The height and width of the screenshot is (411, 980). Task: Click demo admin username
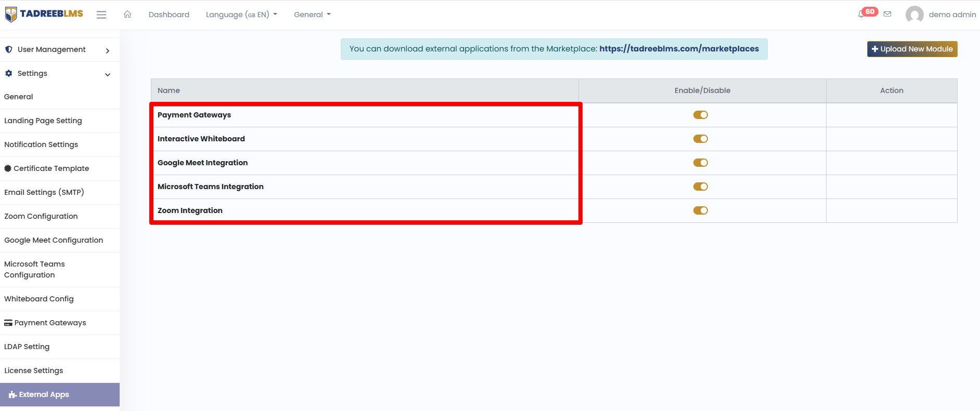(x=952, y=15)
